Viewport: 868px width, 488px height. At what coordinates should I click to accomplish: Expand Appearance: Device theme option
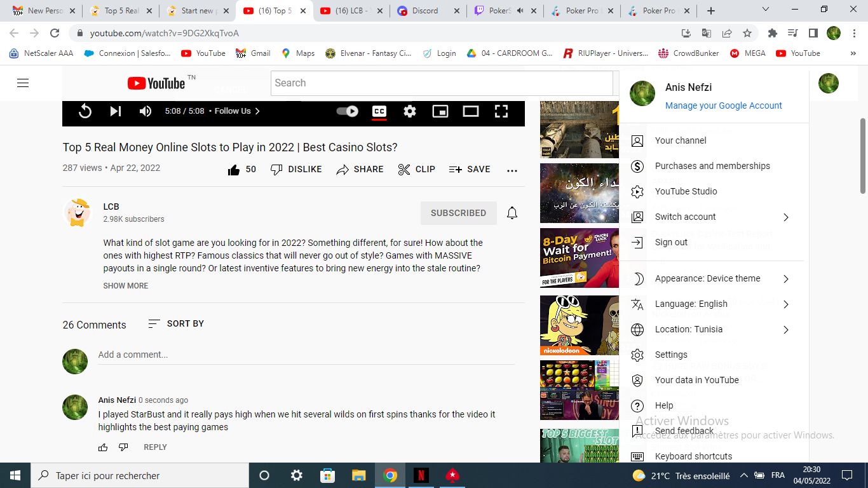[714, 278]
